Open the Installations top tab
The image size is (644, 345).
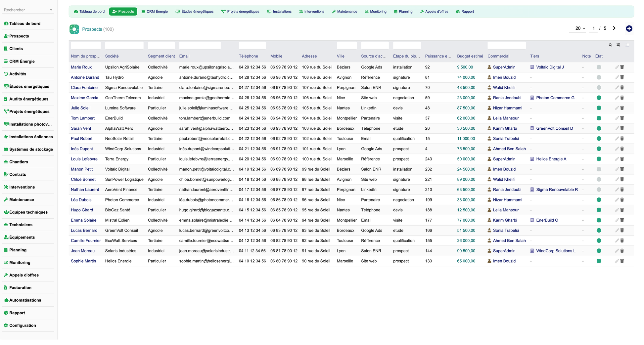279,12
